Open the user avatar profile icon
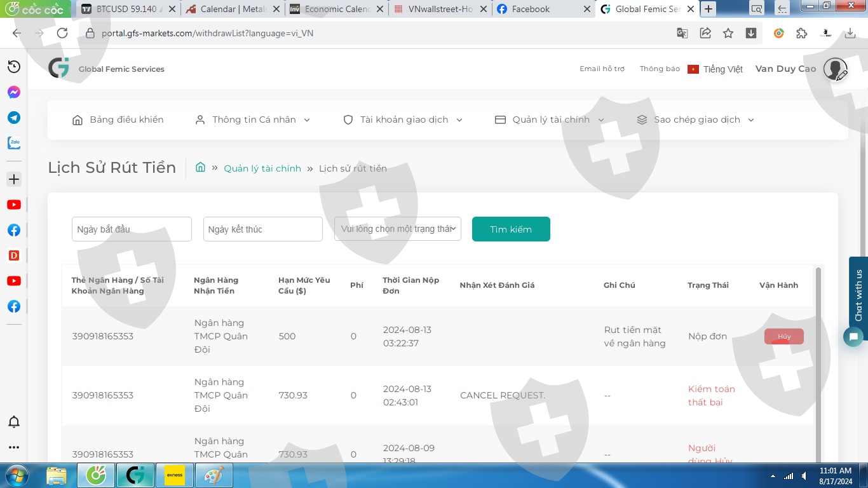The width and height of the screenshot is (868, 488). [835, 69]
